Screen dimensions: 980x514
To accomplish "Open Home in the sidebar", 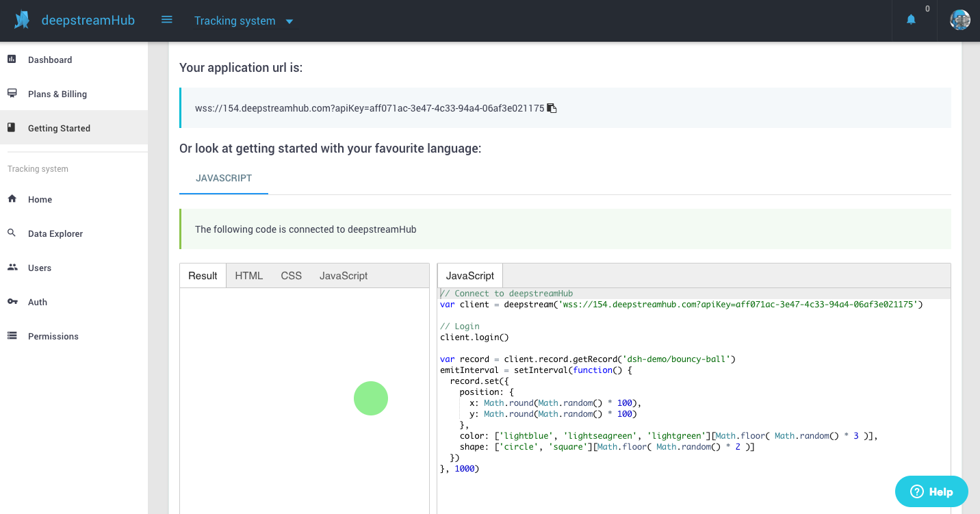I will point(40,199).
